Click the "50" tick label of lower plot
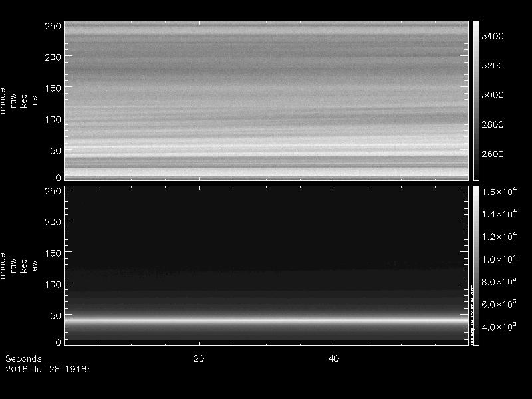 56,315
